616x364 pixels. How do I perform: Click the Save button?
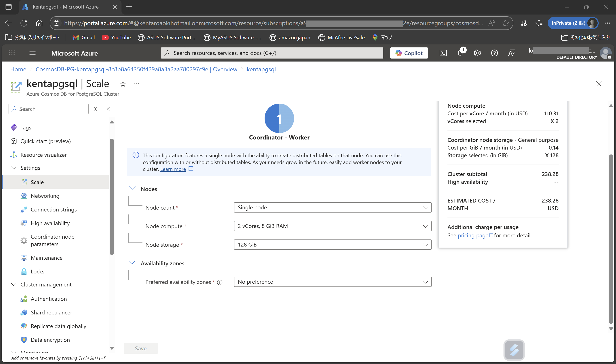141,348
